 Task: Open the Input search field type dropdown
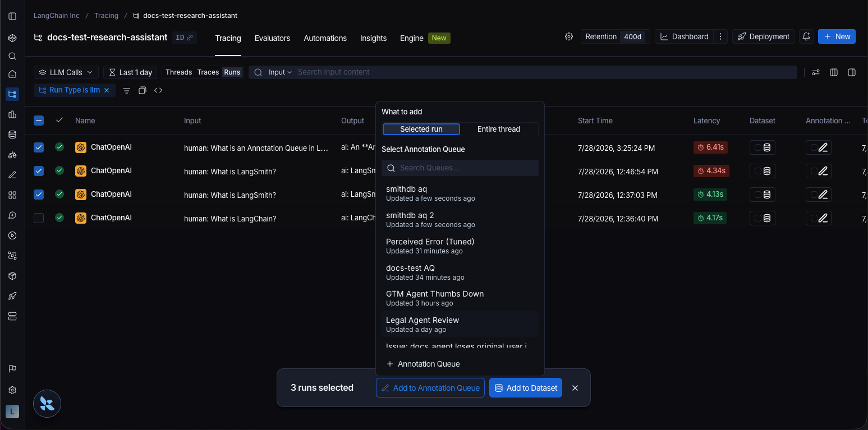[280, 72]
